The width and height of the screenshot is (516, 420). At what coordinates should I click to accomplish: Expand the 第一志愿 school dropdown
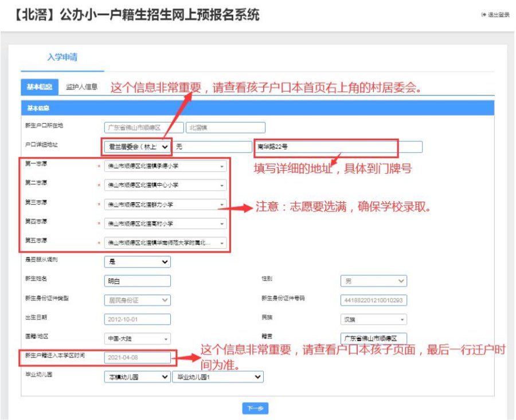pos(165,167)
